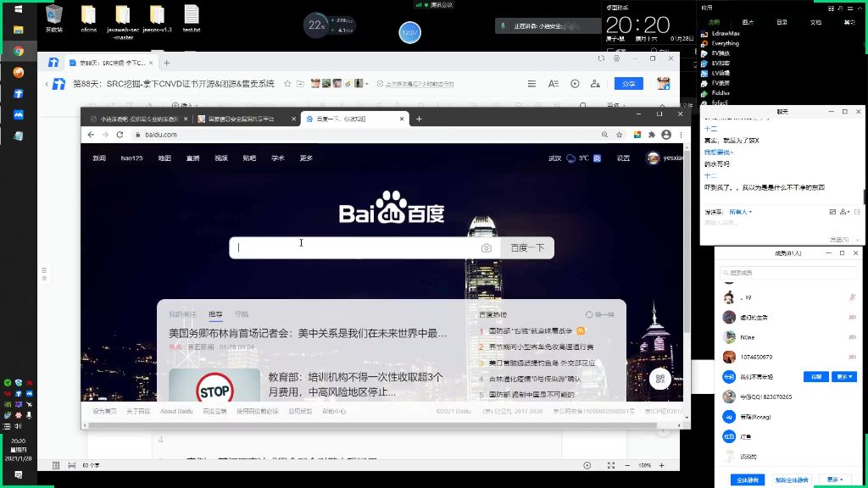Expand the send options arrow beside 发送 in chat
868x488 pixels.
(857, 240)
